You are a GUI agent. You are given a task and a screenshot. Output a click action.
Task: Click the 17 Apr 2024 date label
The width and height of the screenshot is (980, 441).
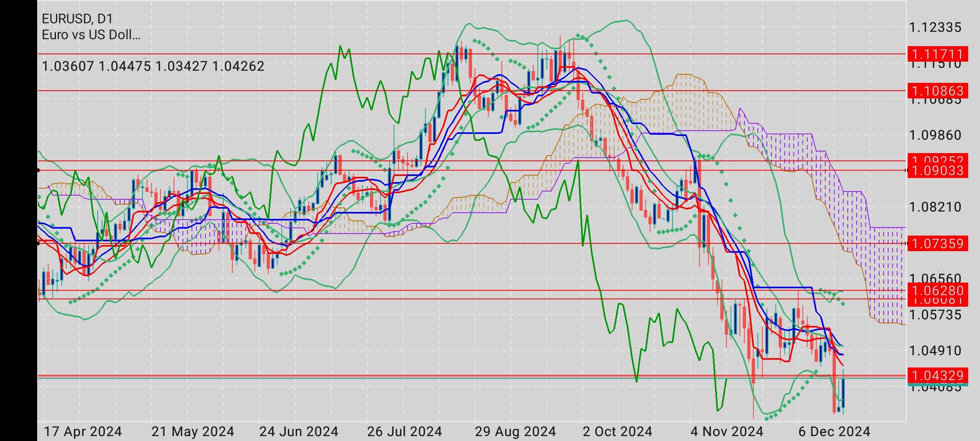(83, 432)
